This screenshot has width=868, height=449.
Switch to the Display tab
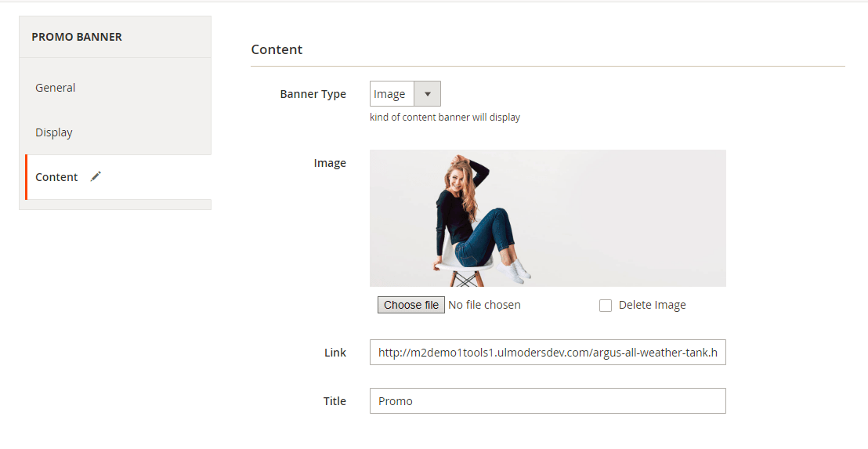click(x=54, y=132)
